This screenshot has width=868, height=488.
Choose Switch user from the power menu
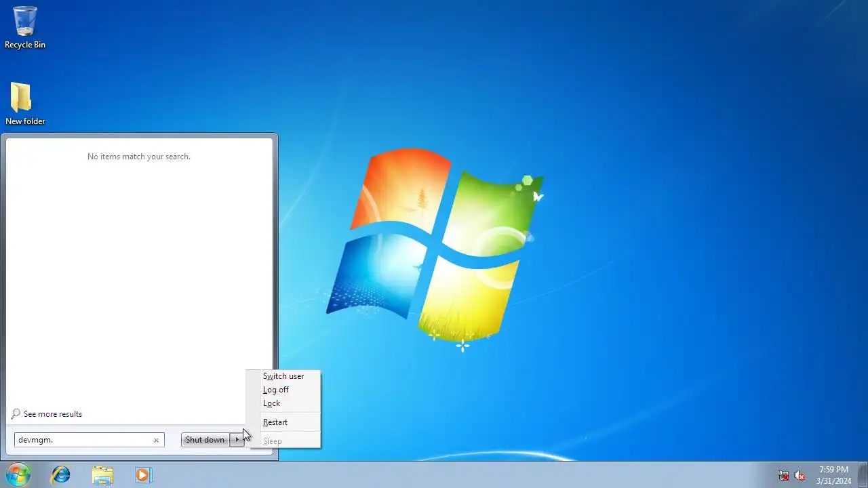283,376
